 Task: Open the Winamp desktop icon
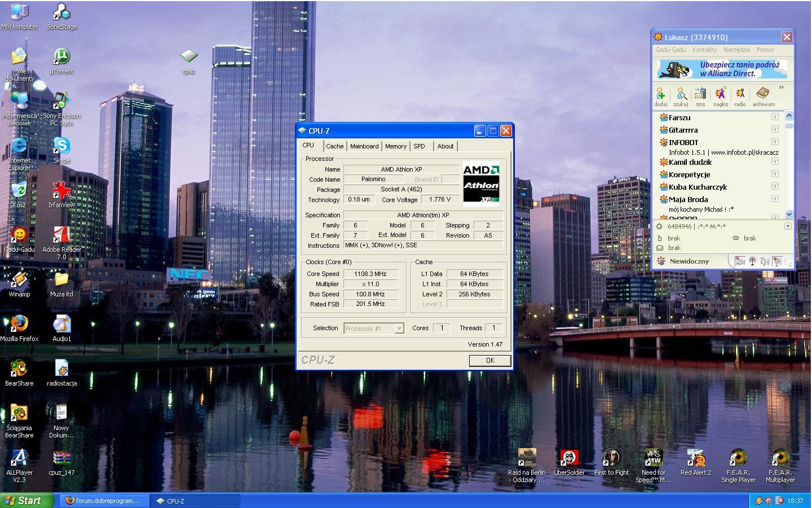[x=19, y=284]
